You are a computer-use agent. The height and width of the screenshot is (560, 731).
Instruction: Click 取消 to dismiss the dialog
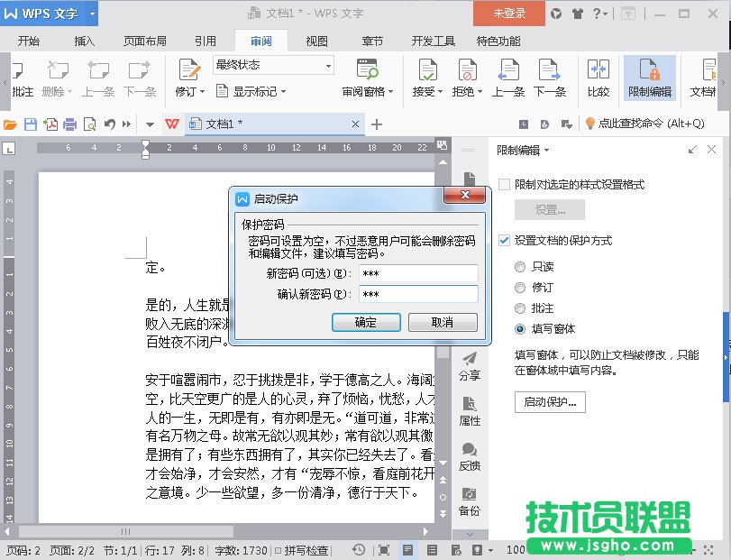pos(443,322)
